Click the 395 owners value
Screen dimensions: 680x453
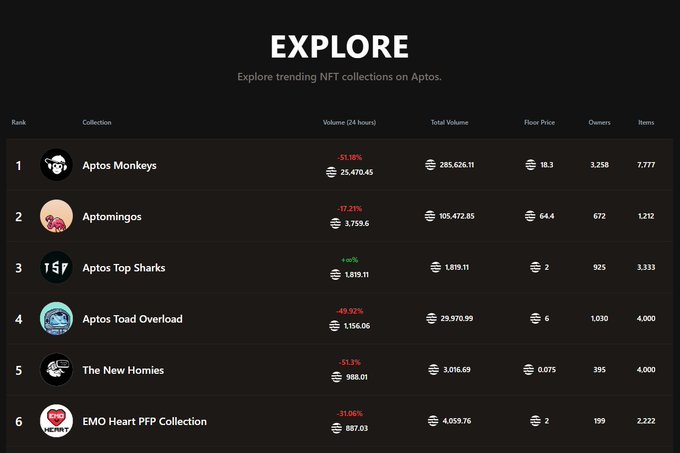point(599,369)
